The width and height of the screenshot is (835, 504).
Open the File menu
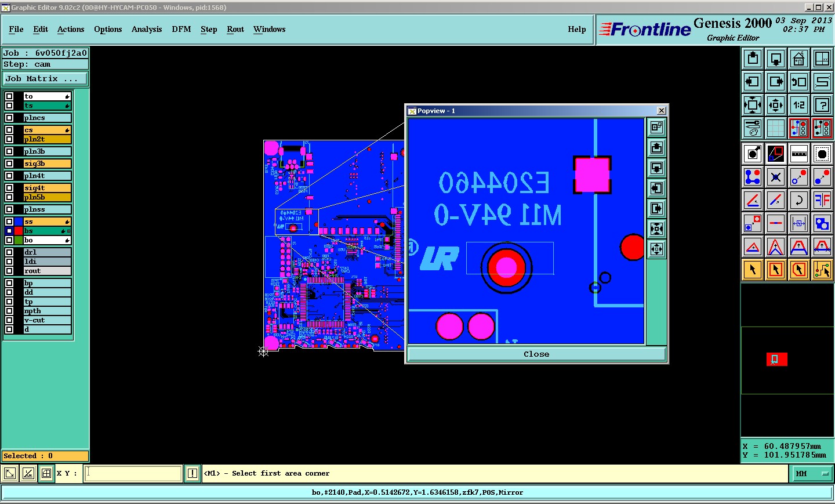pos(16,29)
